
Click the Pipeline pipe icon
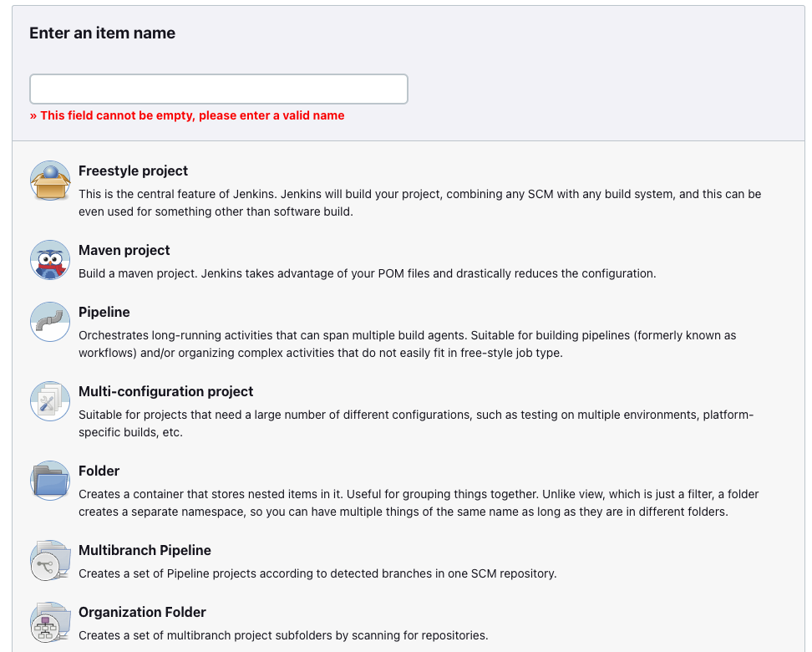point(50,322)
